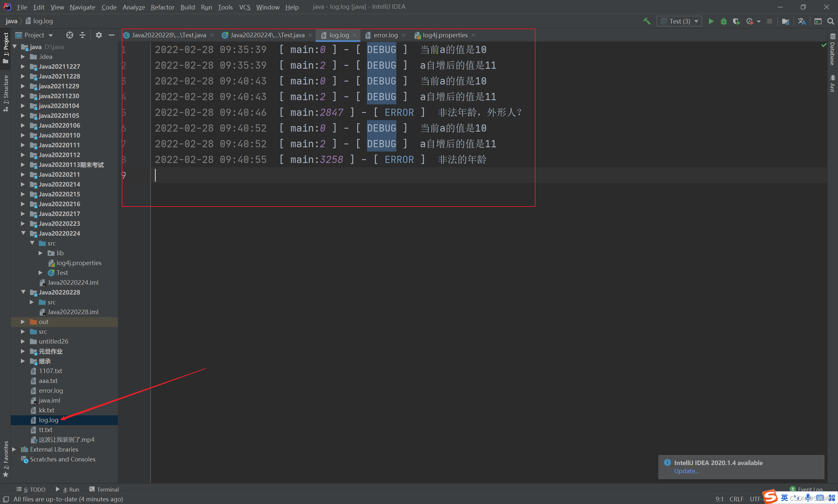The image size is (838, 504).
Task: Expand the lib folder
Action: tap(40, 253)
